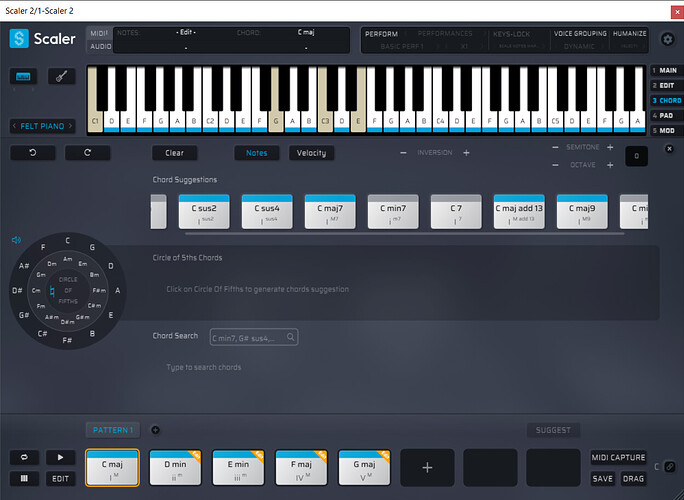Open the Voice Grouping Dynamic dropdown
This screenshot has height=500, width=684.
click(x=579, y=46)
